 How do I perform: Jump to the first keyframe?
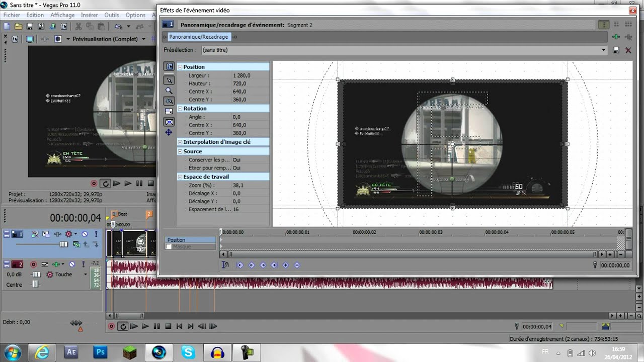[240, 265]
